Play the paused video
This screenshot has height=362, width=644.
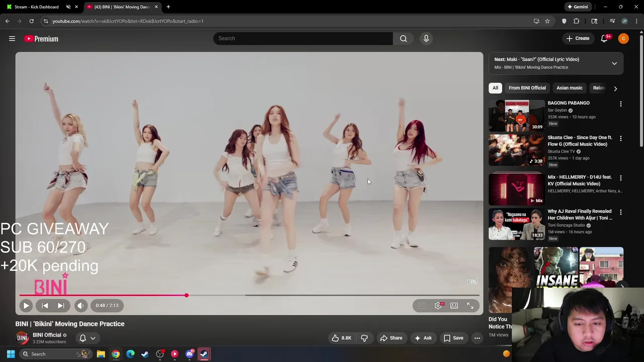26,305
